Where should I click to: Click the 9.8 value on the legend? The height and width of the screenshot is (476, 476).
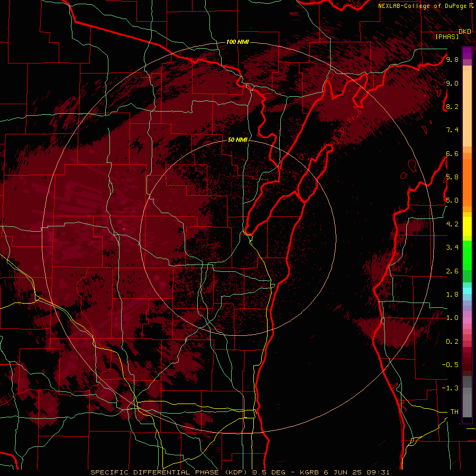point(452,59)
